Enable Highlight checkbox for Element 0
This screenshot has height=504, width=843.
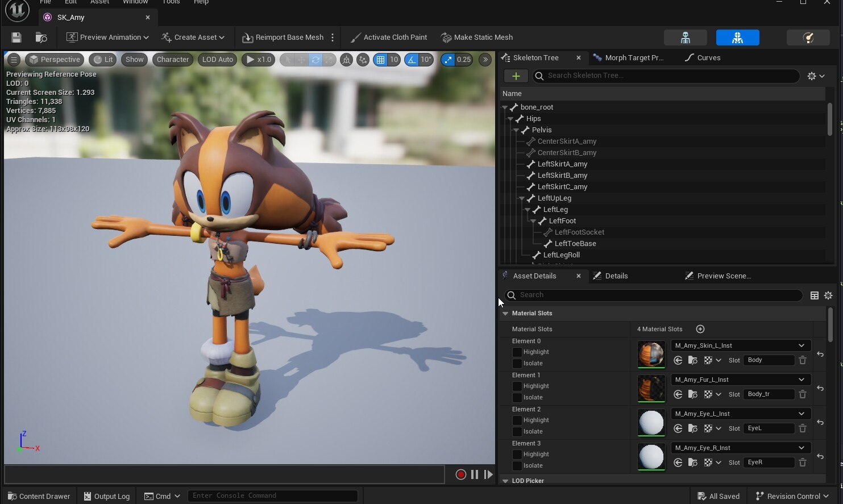coord(517,352)
